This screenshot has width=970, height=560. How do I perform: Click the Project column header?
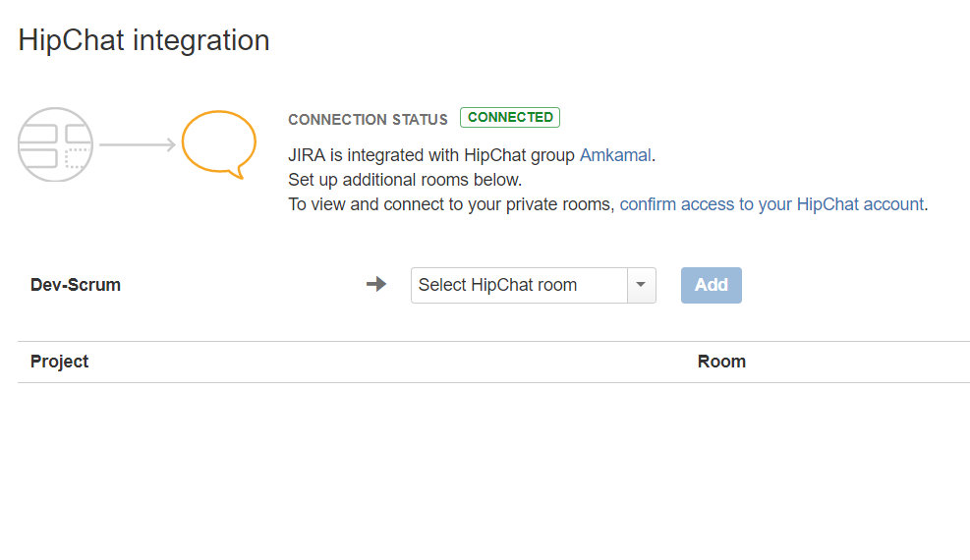[60, 362]
